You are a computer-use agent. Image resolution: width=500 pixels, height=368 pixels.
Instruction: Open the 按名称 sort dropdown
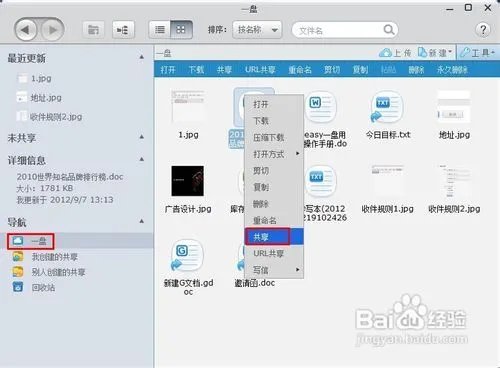tap(257, 30)
